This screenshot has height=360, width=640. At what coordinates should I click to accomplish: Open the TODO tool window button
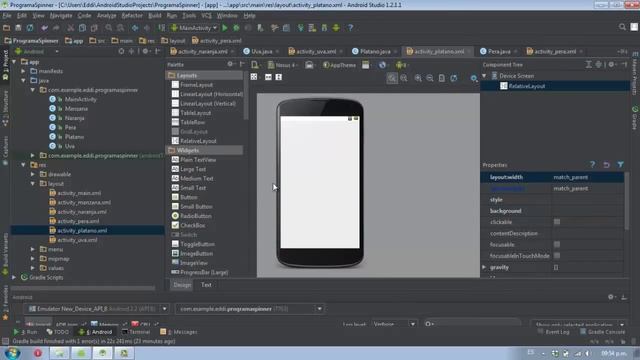tap(58, 332)
